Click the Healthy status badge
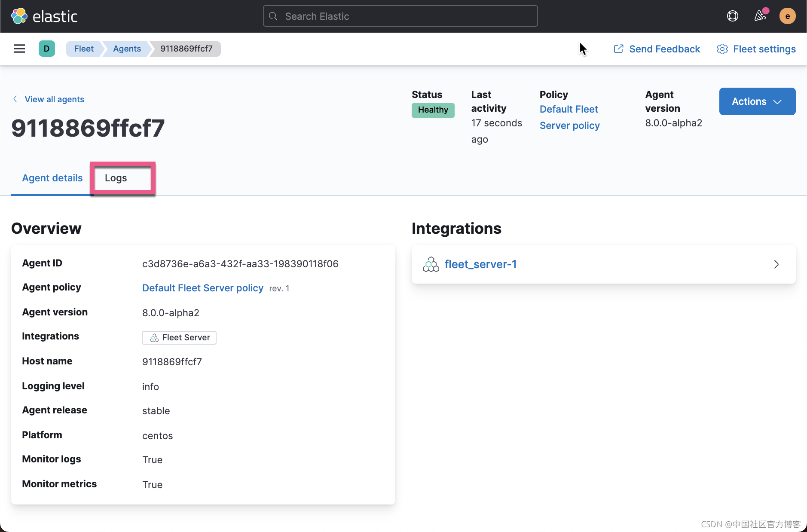Image resolution: width=807 pixels, height=532 pixels. tap(433, 110)
